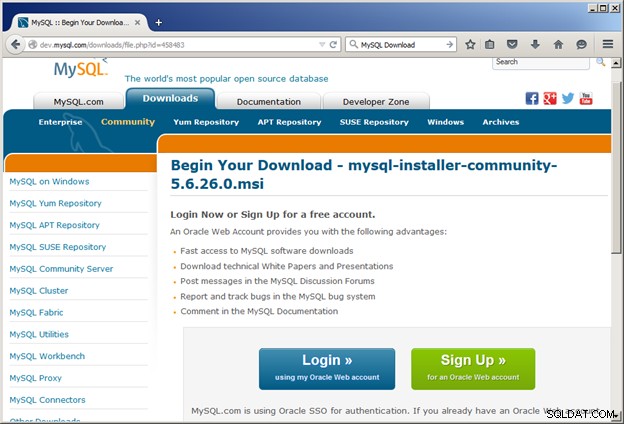
Task: Open APT Repository submenu item
Action: [x=289, y=122]
